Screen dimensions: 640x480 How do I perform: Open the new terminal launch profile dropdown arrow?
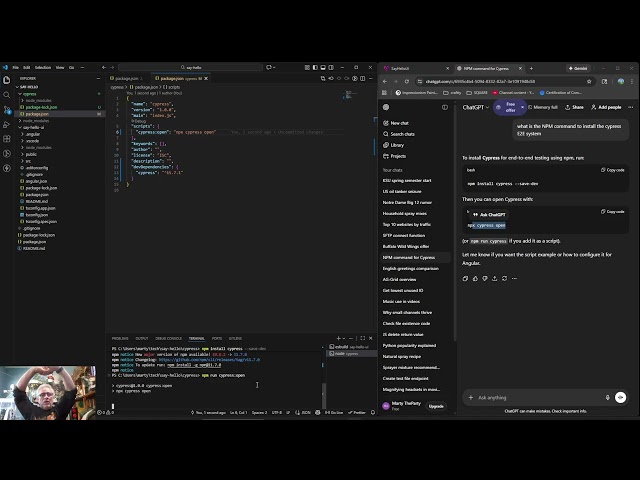tap(344, 338)
